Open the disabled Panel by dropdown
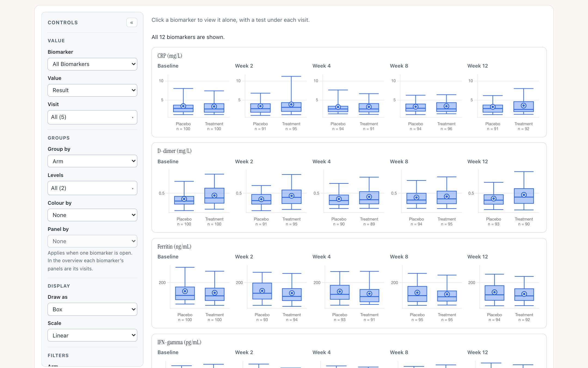588x368 pixels. 92,241
